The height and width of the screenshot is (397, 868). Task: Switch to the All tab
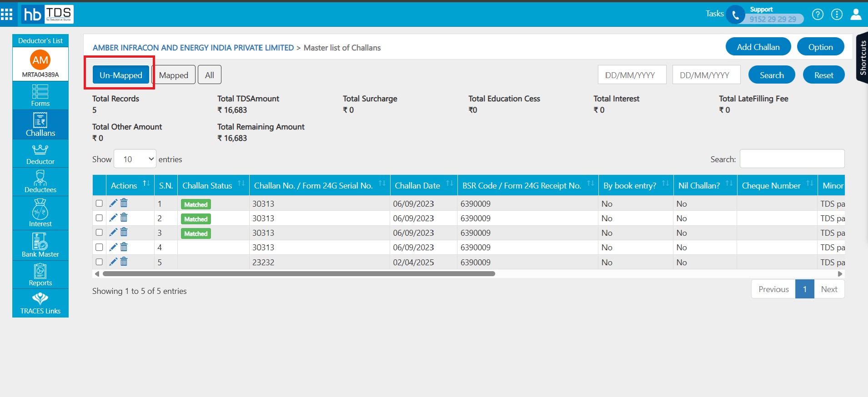click(210, 75)
